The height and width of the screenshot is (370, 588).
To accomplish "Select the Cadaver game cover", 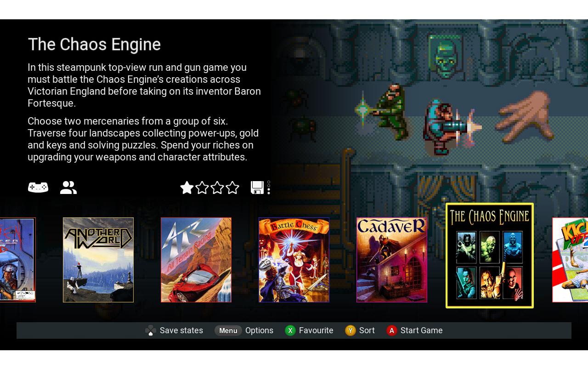I will click(392, 260).
